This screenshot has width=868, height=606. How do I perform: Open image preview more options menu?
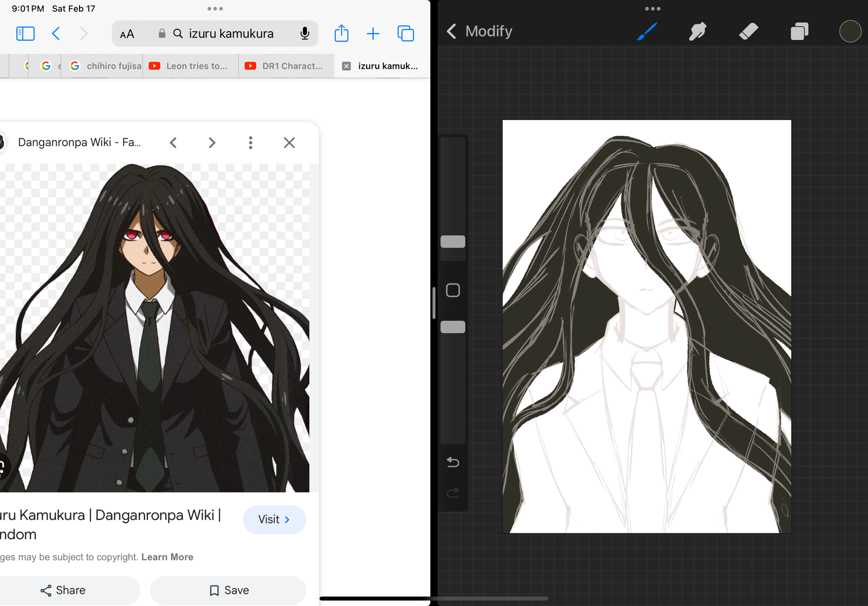(250, 143)
